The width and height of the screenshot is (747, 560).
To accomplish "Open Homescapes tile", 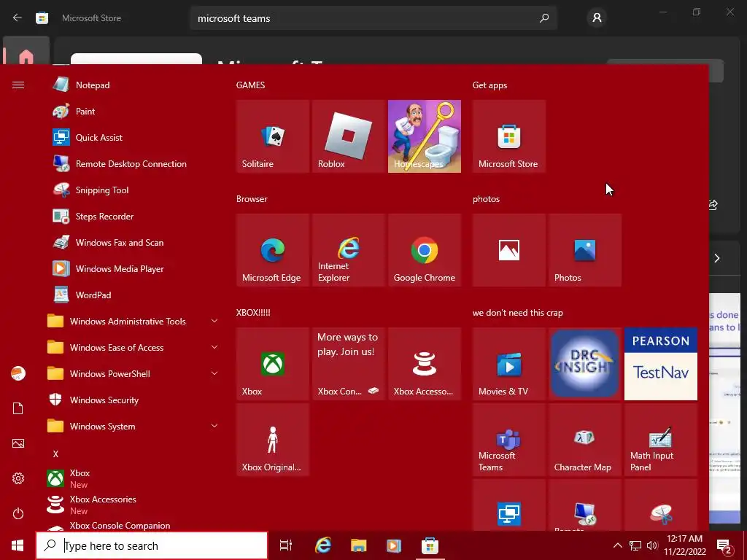I will click(425, 136).
